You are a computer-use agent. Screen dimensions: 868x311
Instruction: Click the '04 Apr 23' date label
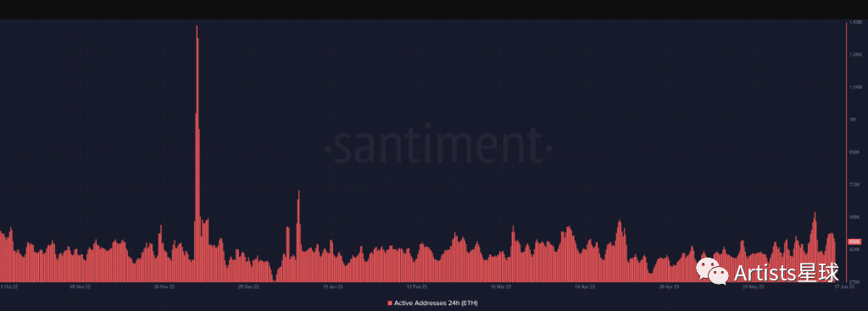click(x=585, y=287)
